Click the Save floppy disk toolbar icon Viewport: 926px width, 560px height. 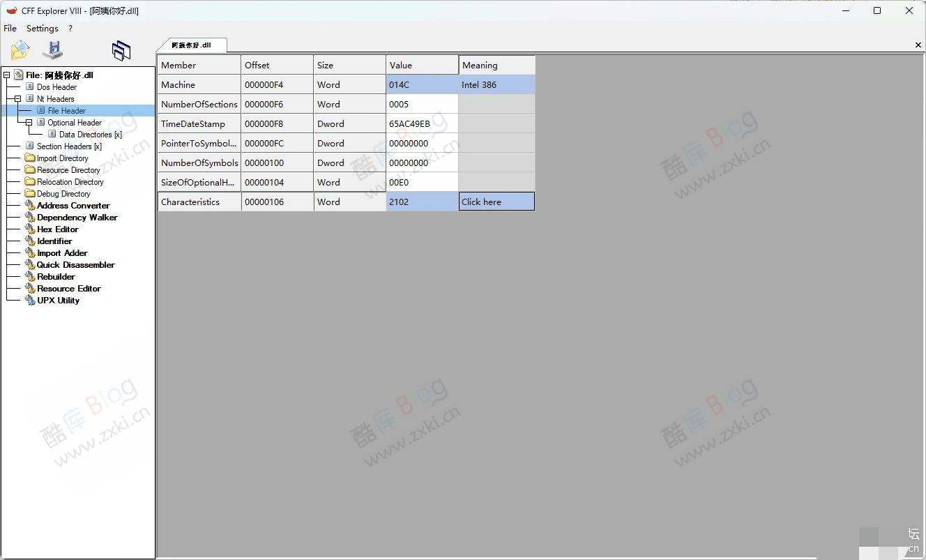tap(53, 50)
